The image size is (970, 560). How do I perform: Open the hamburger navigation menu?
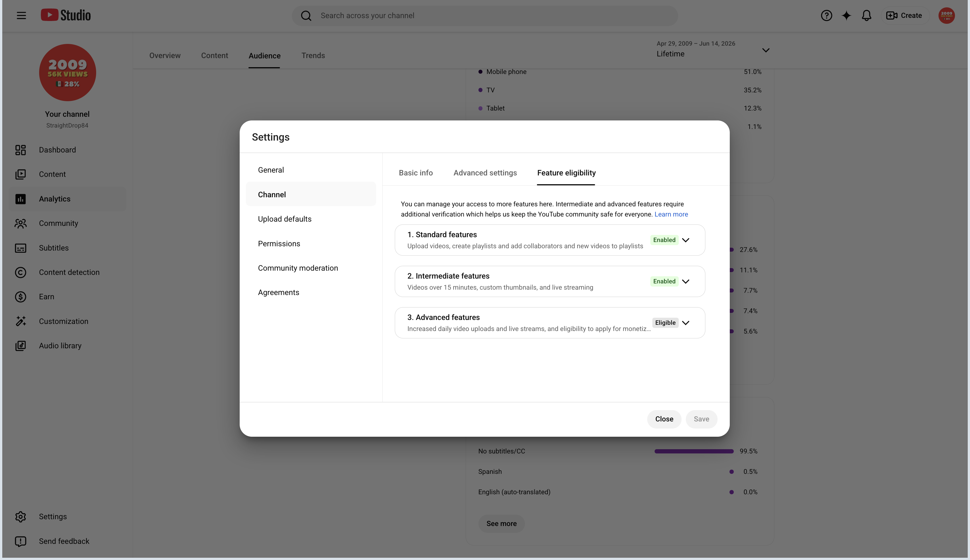[21, 15]
